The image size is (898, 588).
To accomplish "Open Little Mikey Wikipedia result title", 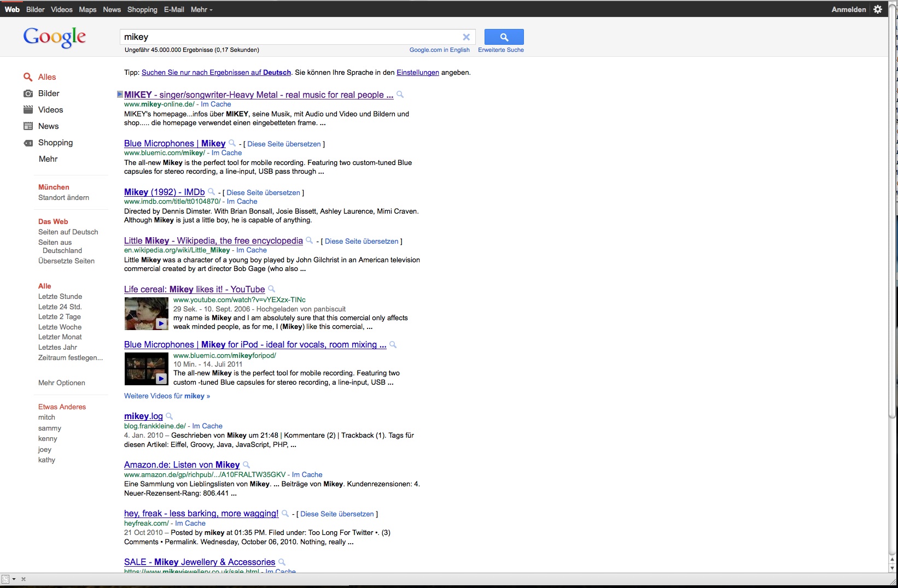I will point(213,241).
